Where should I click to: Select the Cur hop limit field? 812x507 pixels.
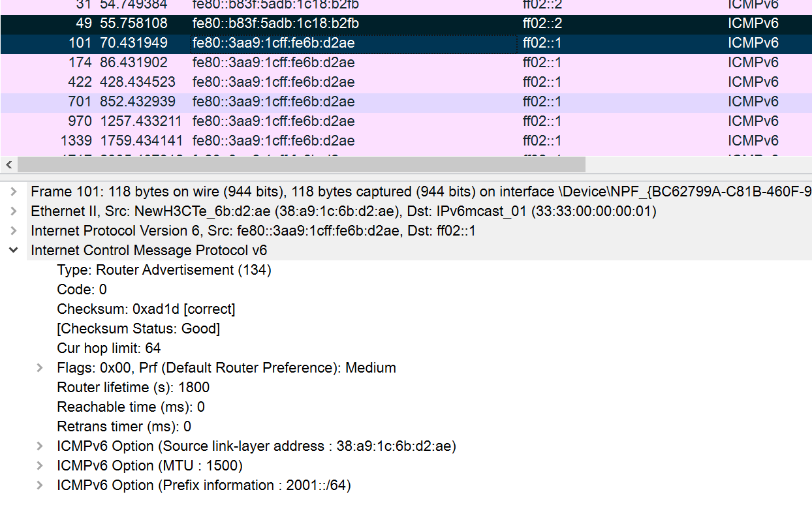108,348
